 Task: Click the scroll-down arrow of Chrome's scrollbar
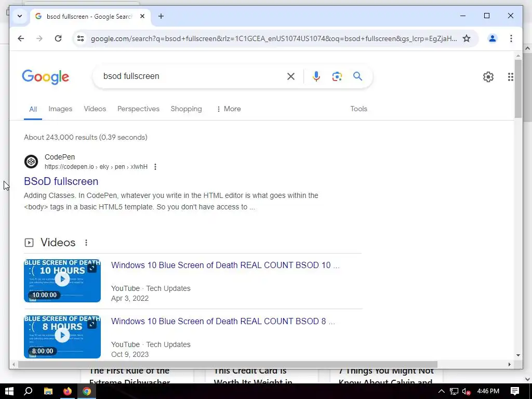click(518, 355)
